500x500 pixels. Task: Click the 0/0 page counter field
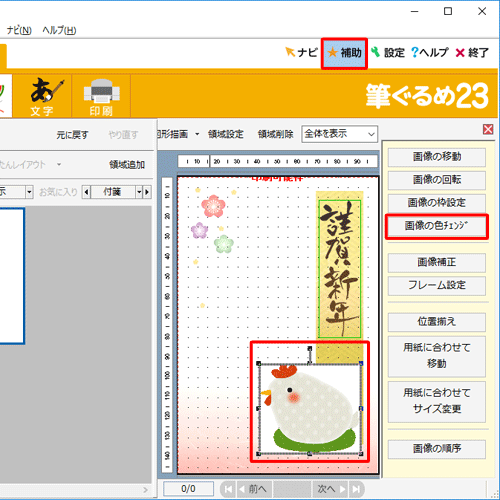pyautogui.click(x=188, y=489)
